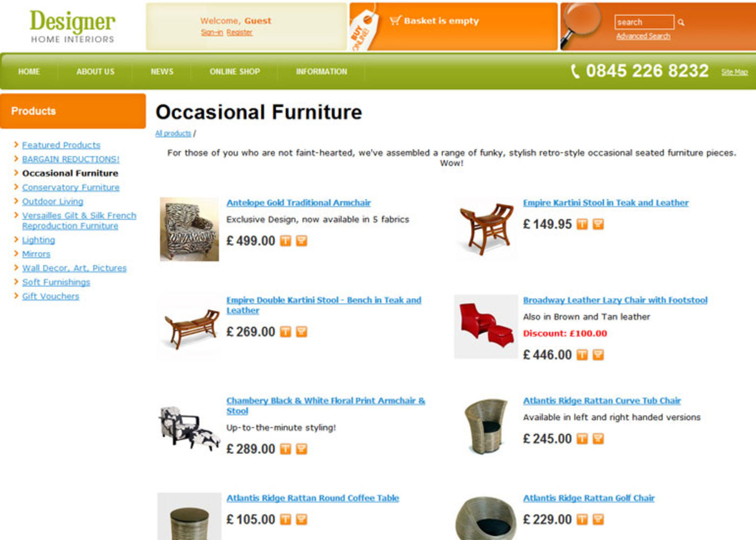
Task: Click into the search input field
Action: pos(644,22)
